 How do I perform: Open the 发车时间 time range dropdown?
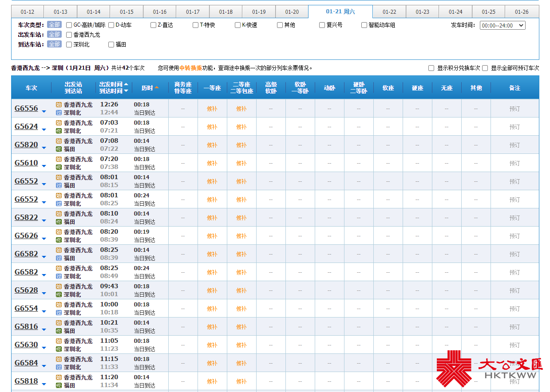click(x=502, y=25)
